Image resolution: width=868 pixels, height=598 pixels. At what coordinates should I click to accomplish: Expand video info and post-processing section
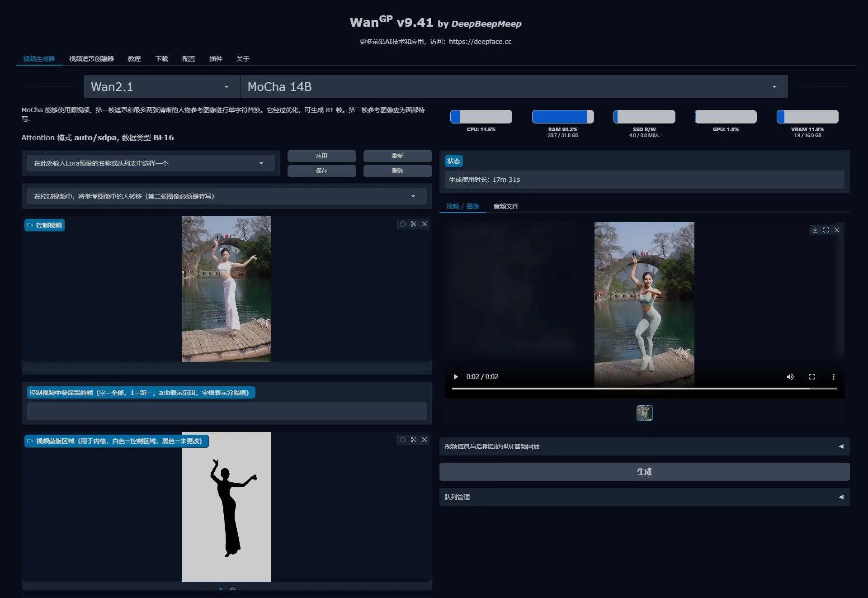click(644, 446)
